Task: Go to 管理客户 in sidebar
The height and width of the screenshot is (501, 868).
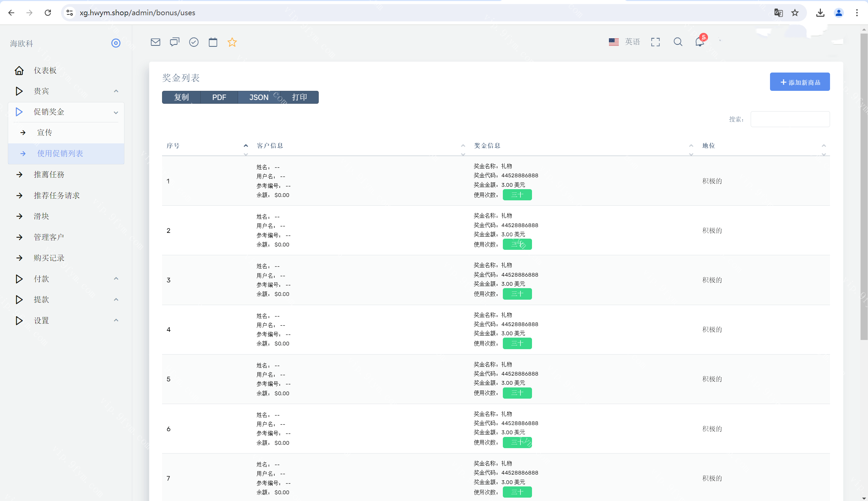Action: pos(49,237)
